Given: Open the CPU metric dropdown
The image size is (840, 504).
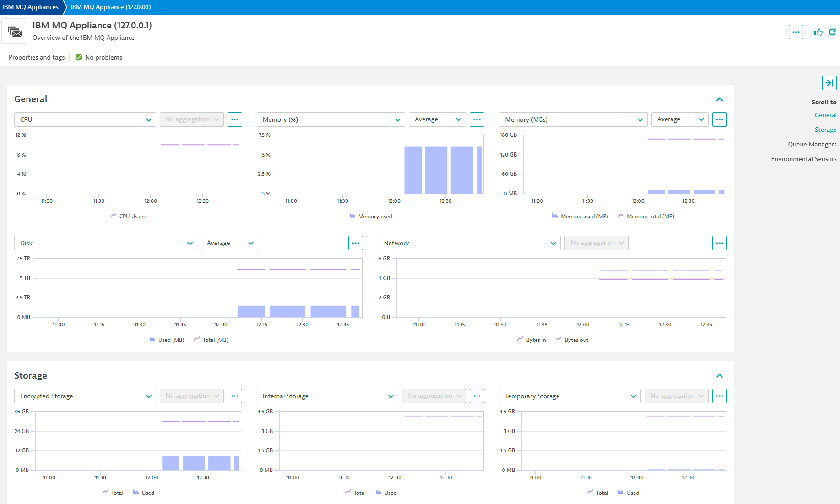Looking at the screenshot, I should tap(85, 119).
